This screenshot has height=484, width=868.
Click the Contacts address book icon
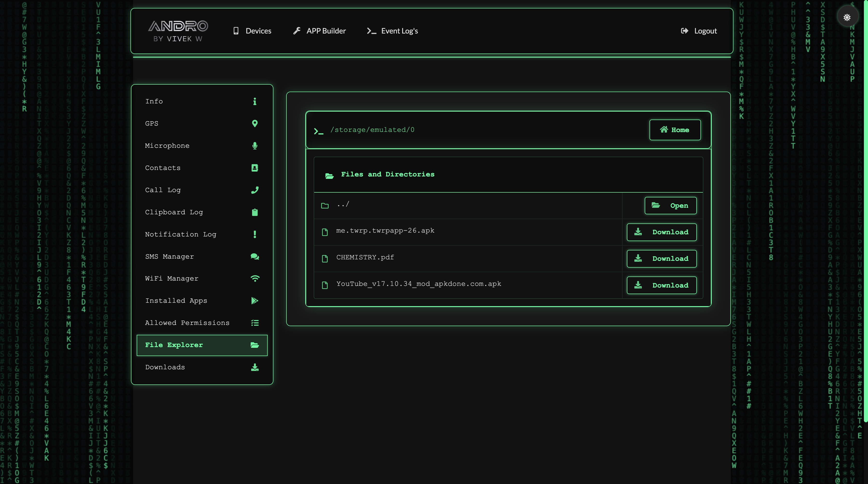(x=255, y=168)
